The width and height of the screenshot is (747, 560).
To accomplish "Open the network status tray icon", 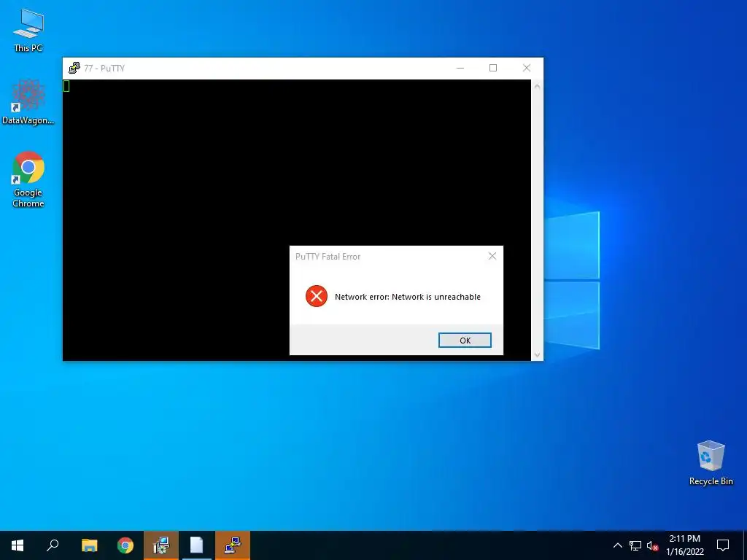I will (635, 545).
